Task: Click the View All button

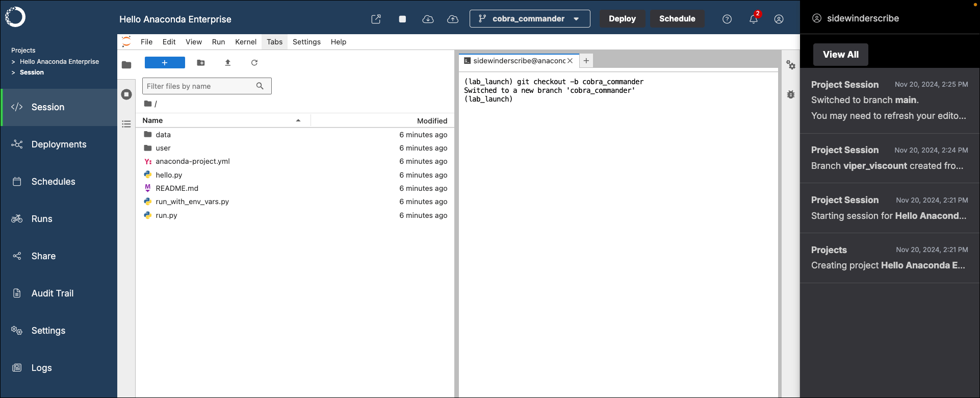Action: click(841, 55)
